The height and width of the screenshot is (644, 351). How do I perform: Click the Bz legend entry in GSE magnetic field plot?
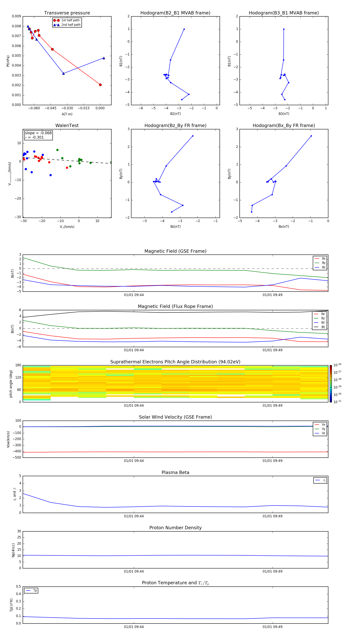pos(320,267)
